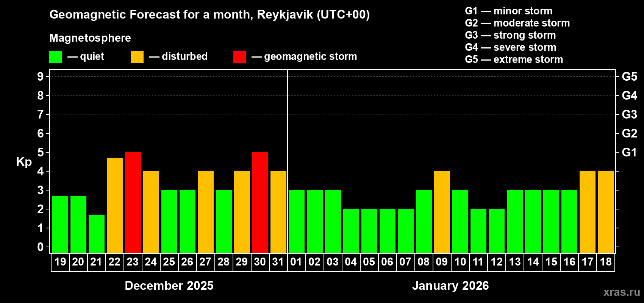This screenshot has width=644, height=303.
Task: Click the green bar for December 21
Action: point(97,234)
